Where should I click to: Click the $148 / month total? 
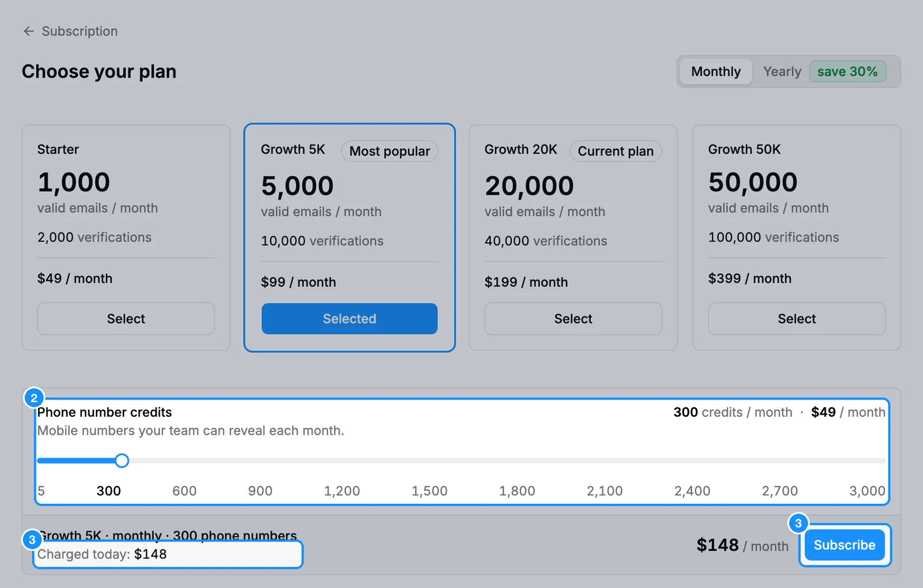(x=742, y=545)
